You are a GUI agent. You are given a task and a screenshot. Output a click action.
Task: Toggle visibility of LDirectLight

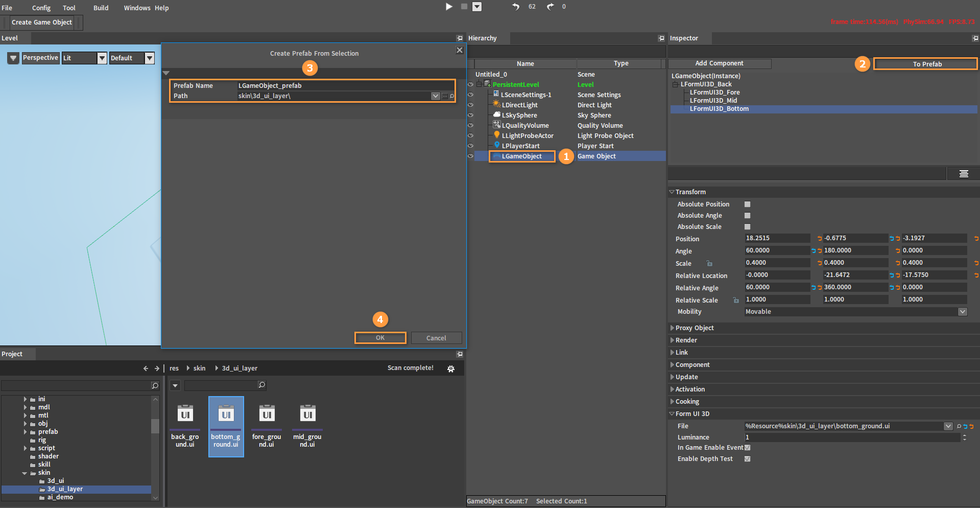pos(470,105)
